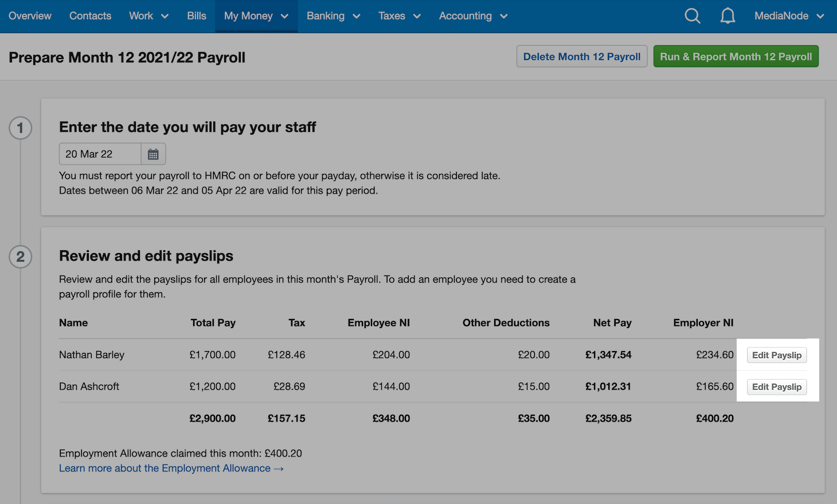Expand the Taxes dropdown menu
The width and height of the screenshot is (837, 504).
pyautogui.click(x=400, y=16)
